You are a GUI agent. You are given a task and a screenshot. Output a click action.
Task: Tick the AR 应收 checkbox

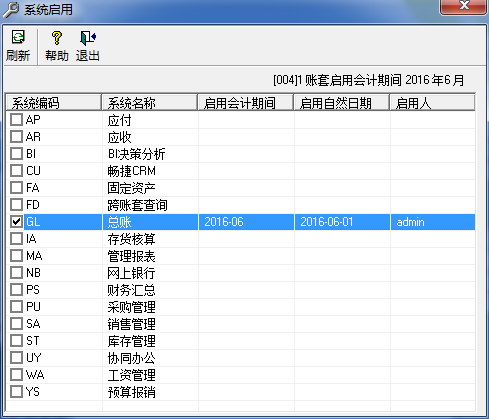(x=16, y=137)
